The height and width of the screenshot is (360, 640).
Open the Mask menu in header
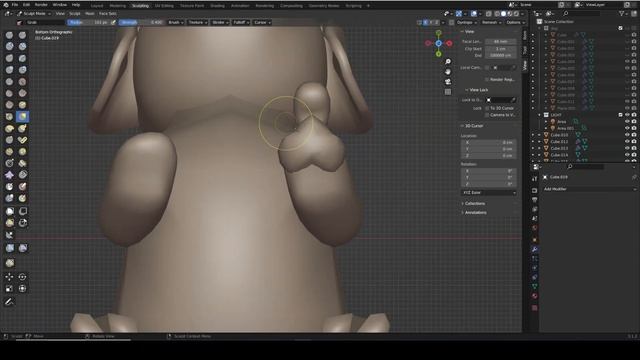89,13
